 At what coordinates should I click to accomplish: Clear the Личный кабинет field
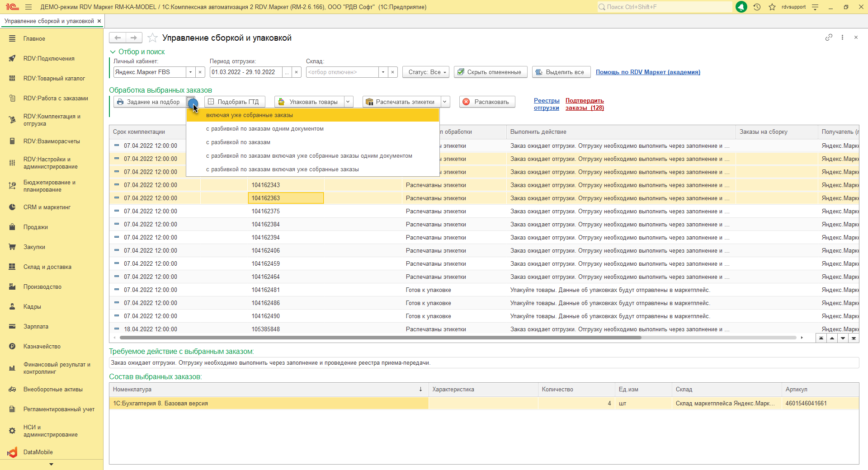200,72
